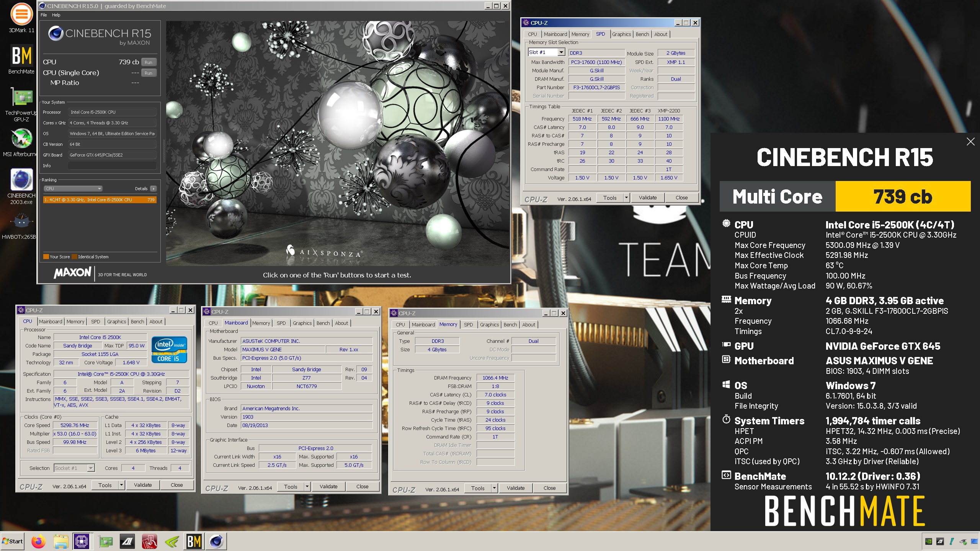Click the 'Intel Core i5-2500K CPU' Processor field
Screen dimensions: 980x551
point(112,112)
